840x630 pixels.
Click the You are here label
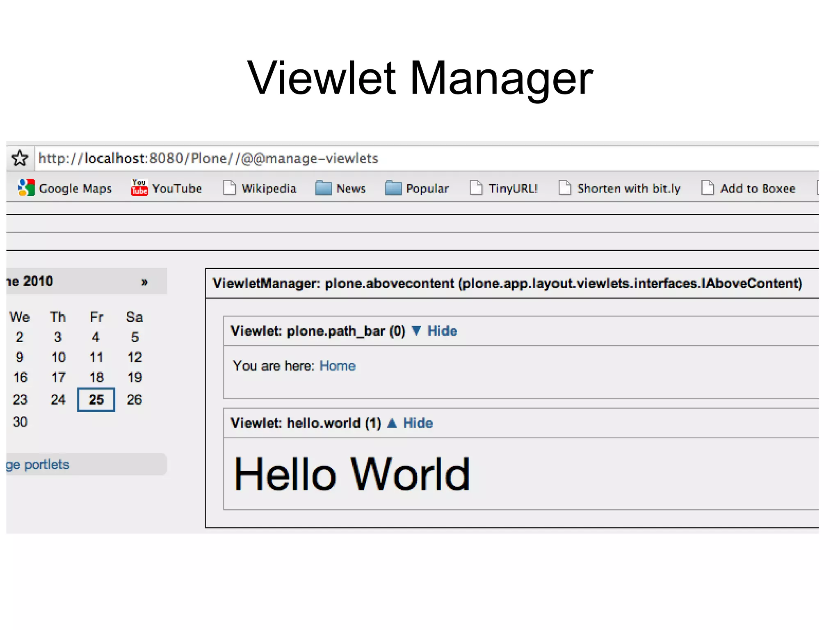pos(274,366)
